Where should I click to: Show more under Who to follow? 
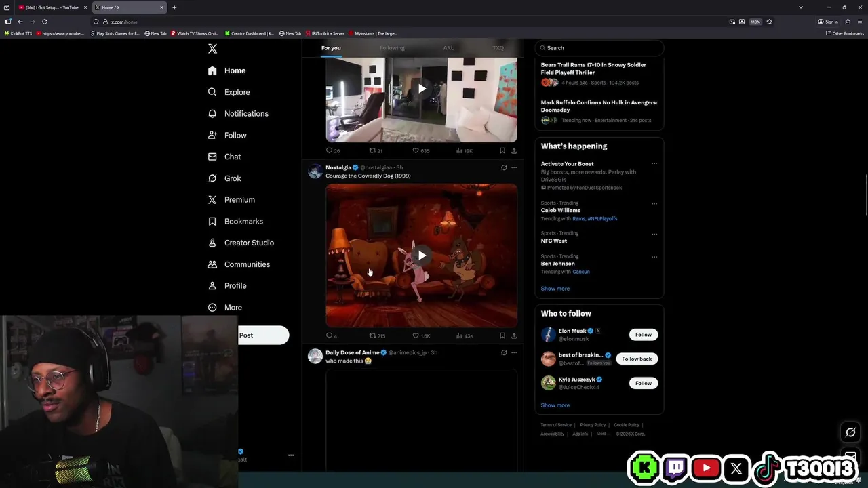pyautogui.click(x=555, y=405)
